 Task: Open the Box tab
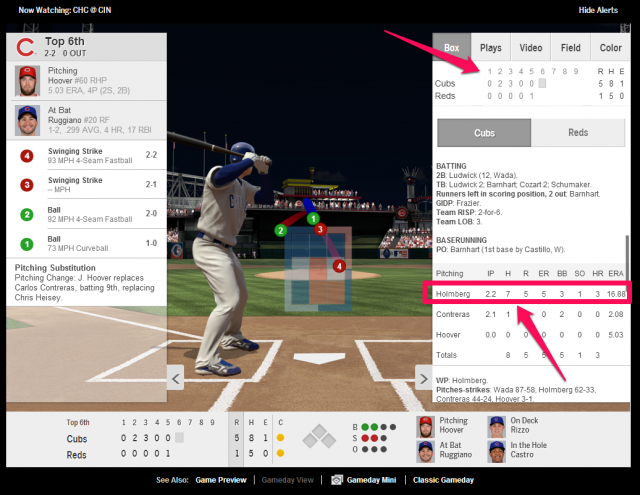pyautogui.click(x=451, y=47)
